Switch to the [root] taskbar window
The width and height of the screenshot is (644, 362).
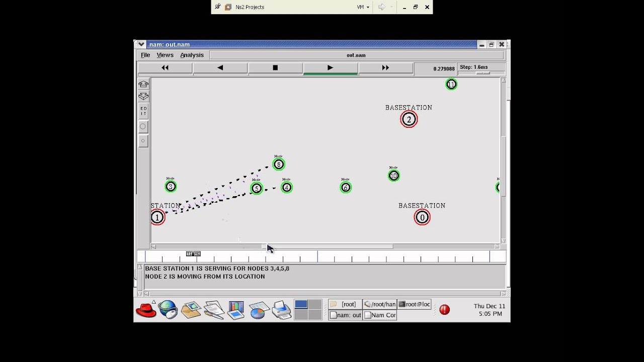coord(345,304)
